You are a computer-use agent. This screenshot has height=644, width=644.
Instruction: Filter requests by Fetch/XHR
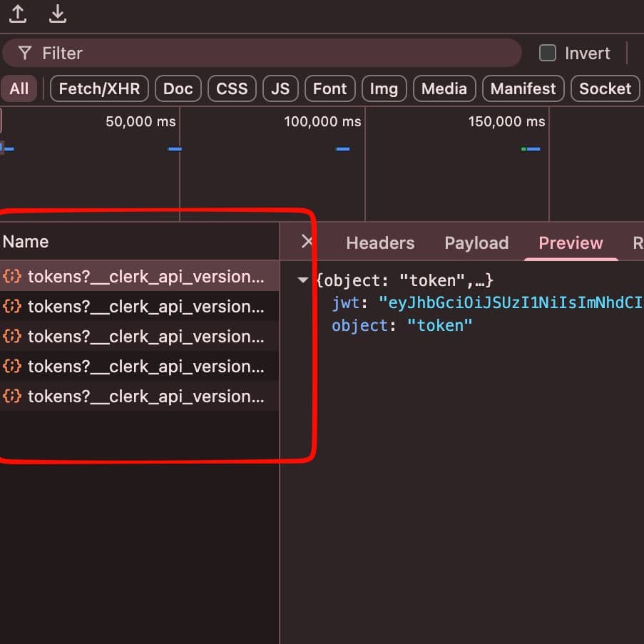(x=99, y=88)
